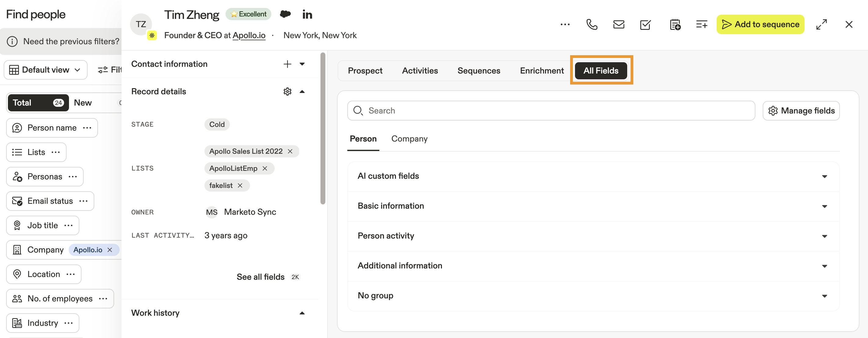Image resolution: width=868 pixels, height=338 pixels.
Task: Click the Cold stage badge
Action: [217, 124]
